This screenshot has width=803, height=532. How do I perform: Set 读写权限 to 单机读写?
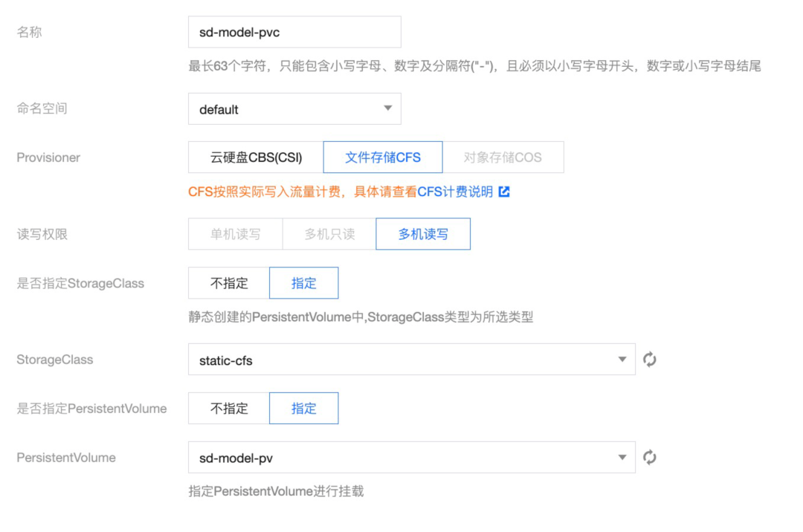click(235, 233)
